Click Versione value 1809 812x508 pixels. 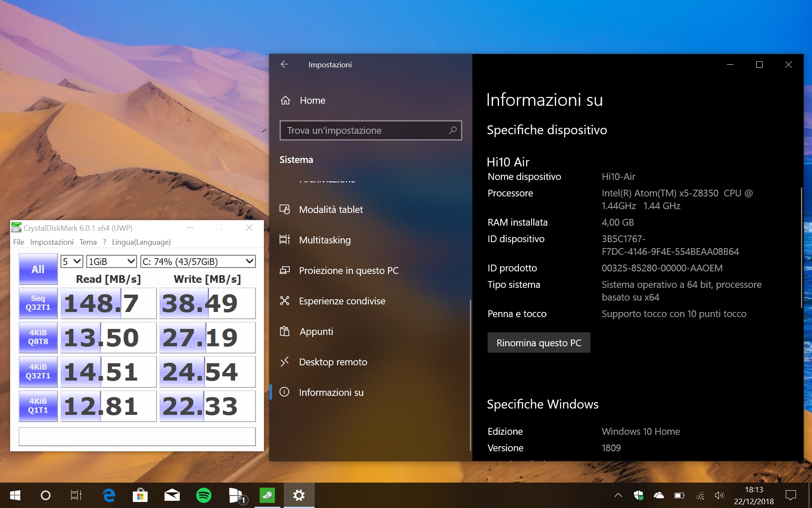[611, 448]
